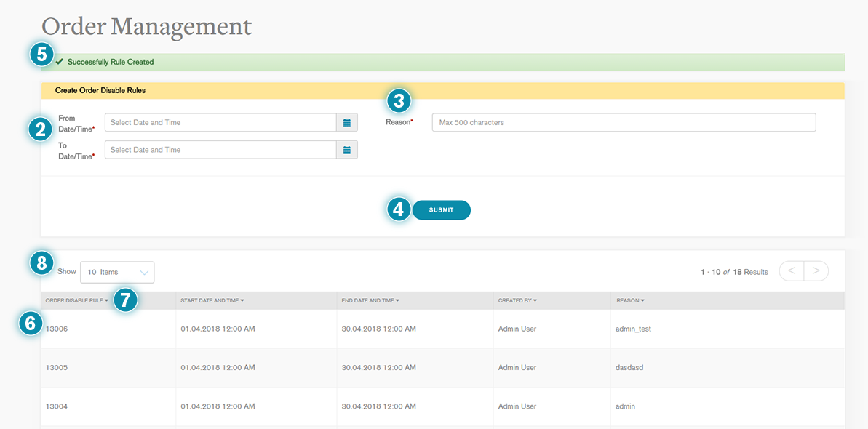Sort by End Date and Time column

[x=370, y=300]
